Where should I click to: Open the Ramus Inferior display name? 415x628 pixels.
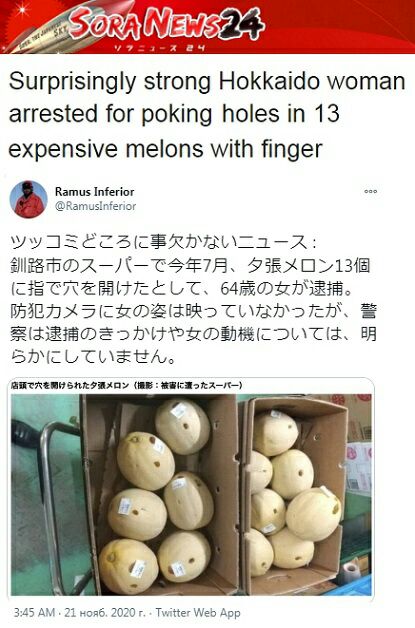pos(95,191)
